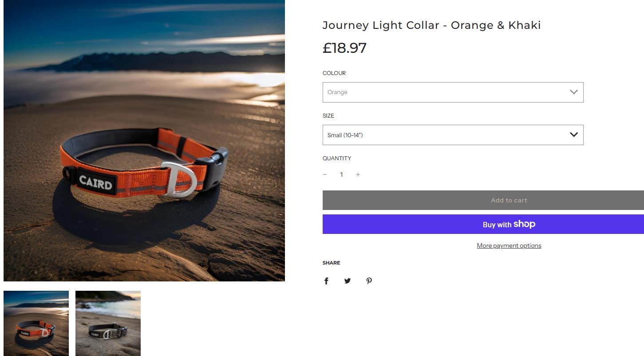Pin product on Pinterest
Image resolution: width=644 pixels, height=356 pixels.
[x=369, y=281]
